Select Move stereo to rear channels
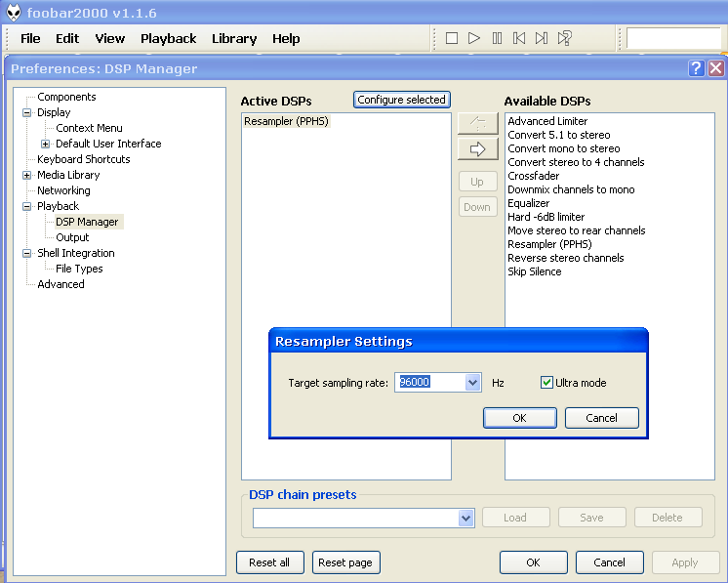 pos(576,230)
